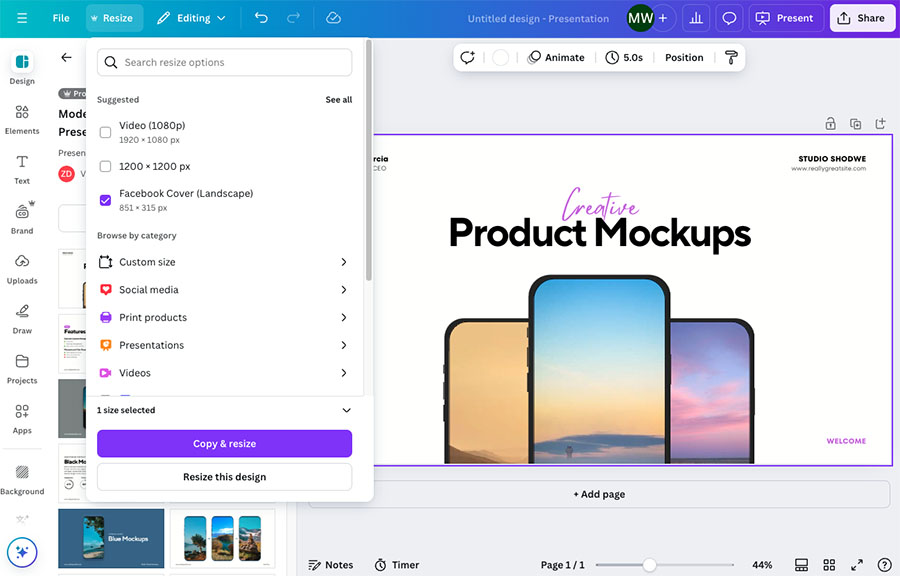
Task: Open the Text sidebar panel
Action: (x=22, y=169)
